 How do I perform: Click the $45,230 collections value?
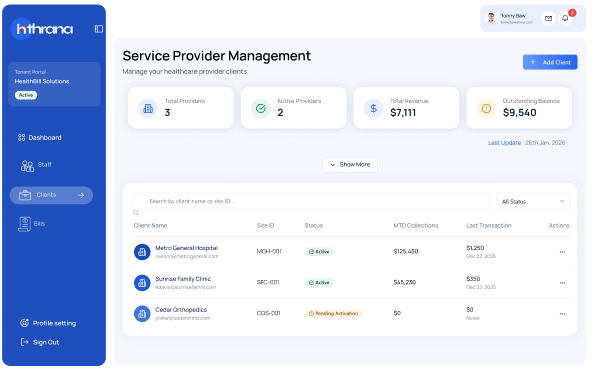[x=404, y=282]
